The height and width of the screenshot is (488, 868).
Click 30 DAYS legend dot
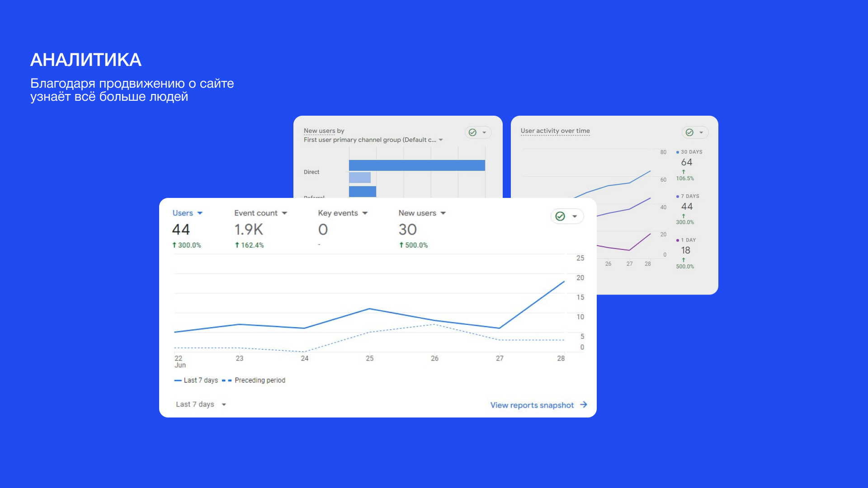pyautogui.click(x=677, y=152)
